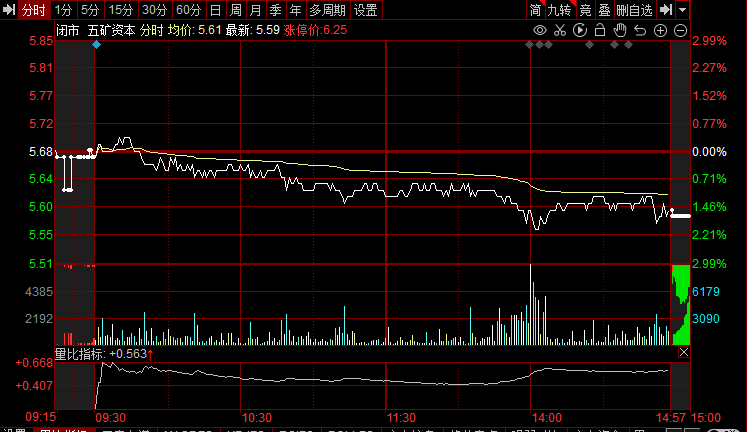747x432 pixels.
Task: Click the 4385 volume axis label
Action: click(x=39, y=291)
